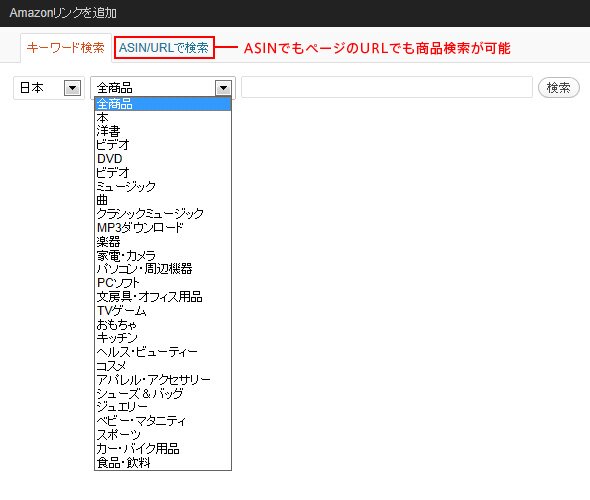This screenshot has height=500, width=590.
Task: Click the 検索 search button
Action: (x=559, y=88)
